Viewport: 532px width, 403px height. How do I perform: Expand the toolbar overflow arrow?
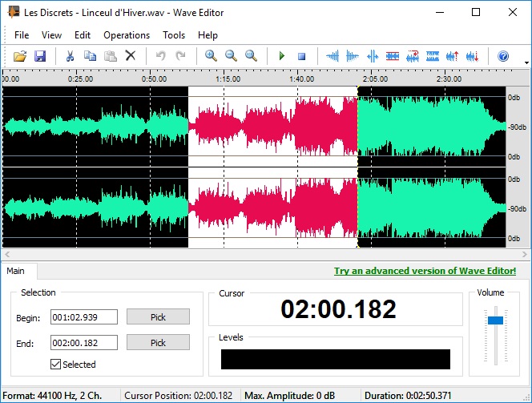tap(526, 62)
